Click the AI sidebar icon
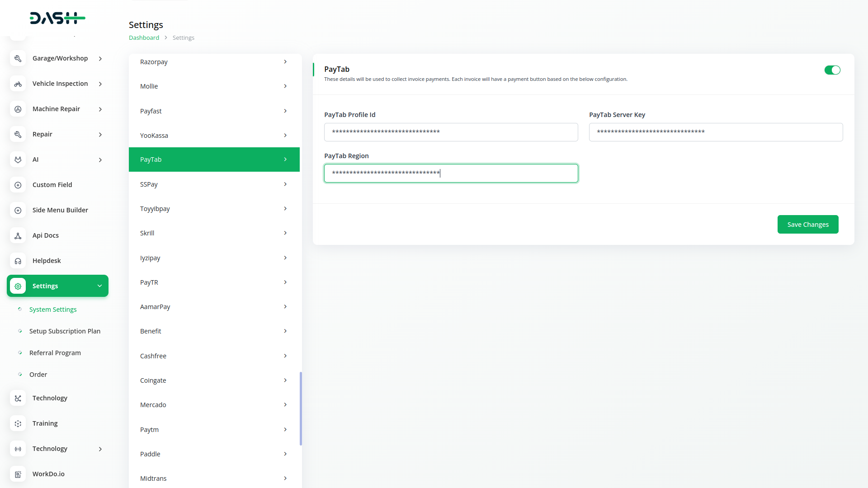 pos(18,160)
